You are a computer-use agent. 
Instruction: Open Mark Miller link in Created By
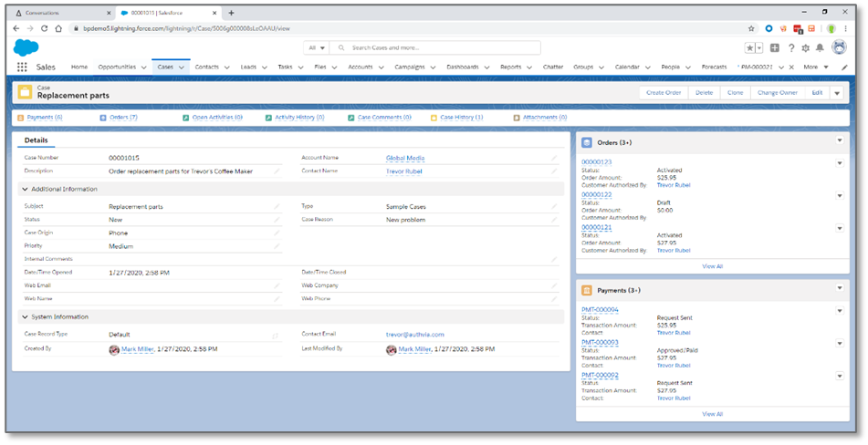coord(137,349)
